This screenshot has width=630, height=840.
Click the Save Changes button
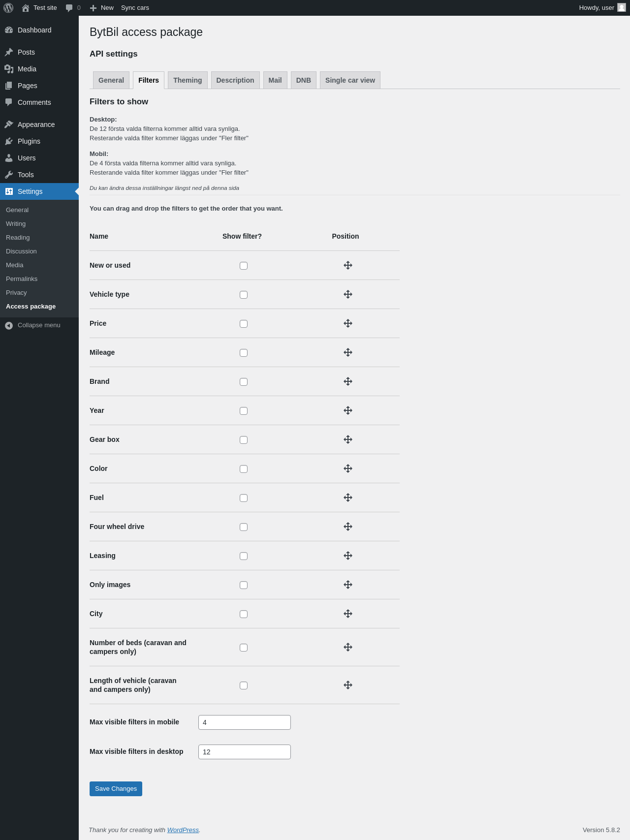[x=116, y=789]
